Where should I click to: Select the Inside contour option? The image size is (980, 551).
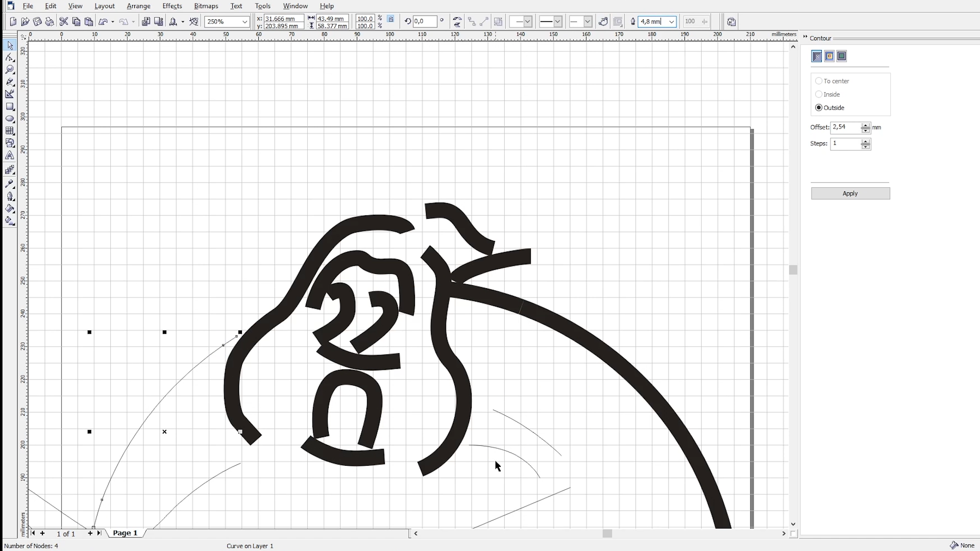pos(819,94)
